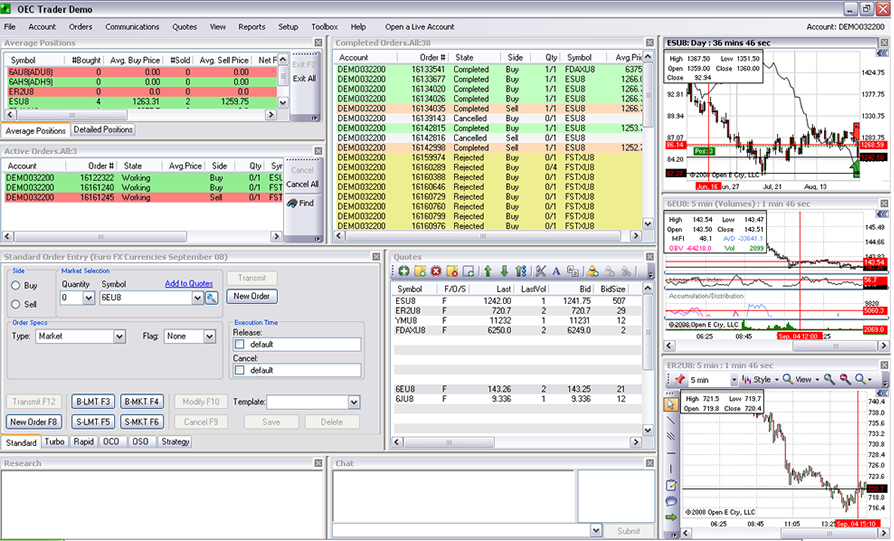The image size is (894, 541).
Task: Open the order Type Market dropdown
Action: pyautogui.click(x=119, y=336)
